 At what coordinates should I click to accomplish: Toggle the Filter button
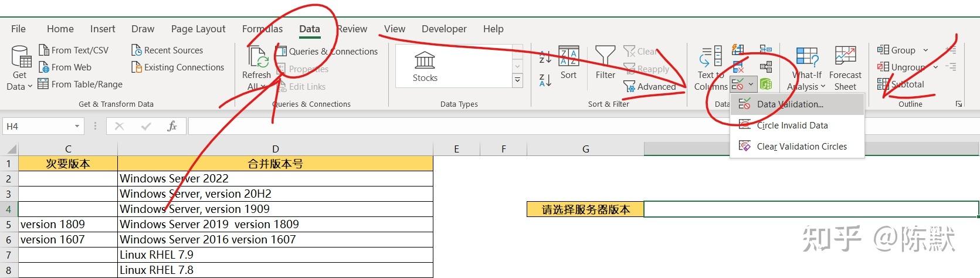pos(605,63)
